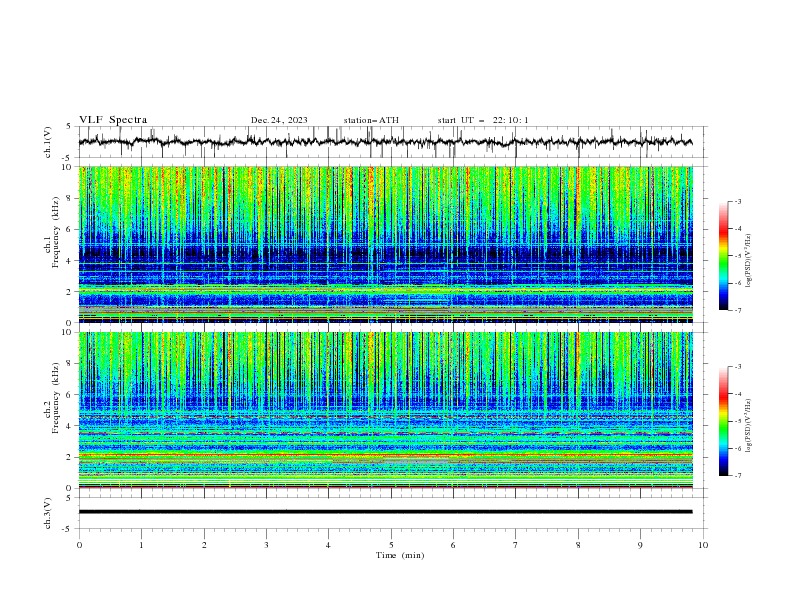The width and height of the screenshot is (792, 612).
Task: Click the ch.3 flat voltage trace
Action: tap(385, 512)
